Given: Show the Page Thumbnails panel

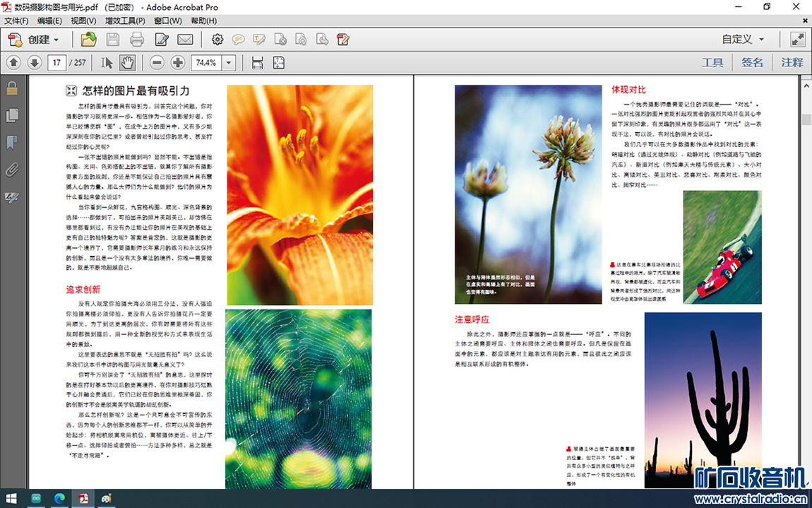Looking at the screenshot, I should 12,115.
